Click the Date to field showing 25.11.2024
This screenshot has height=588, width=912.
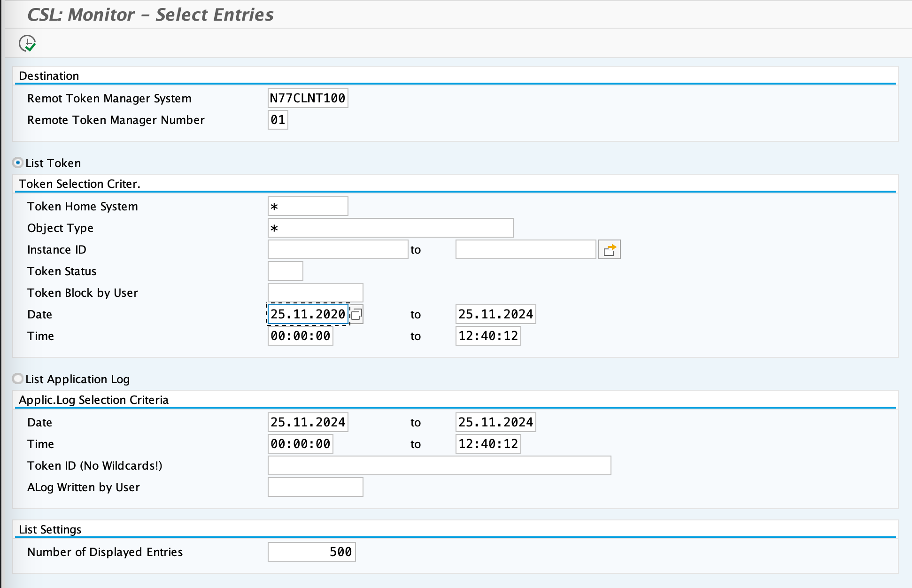coord(495,314)
